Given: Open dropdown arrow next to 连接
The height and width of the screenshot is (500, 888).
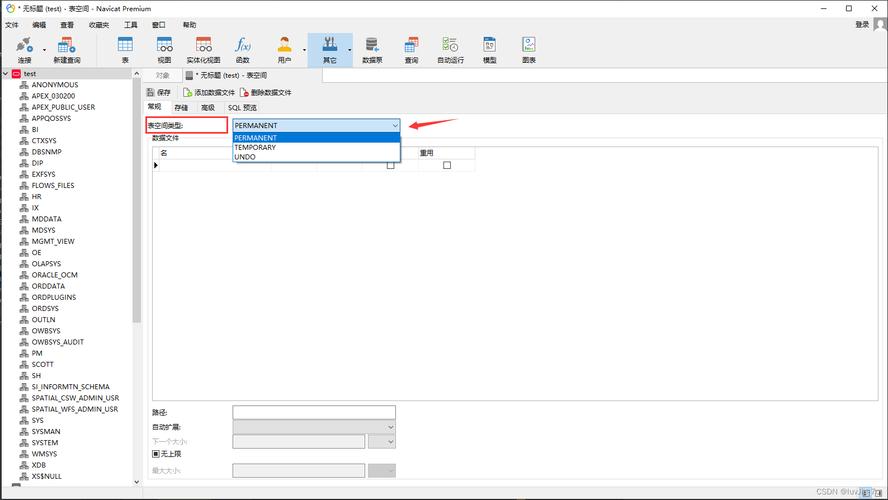Looking at the screenshot, I should (x=44, y=50).
